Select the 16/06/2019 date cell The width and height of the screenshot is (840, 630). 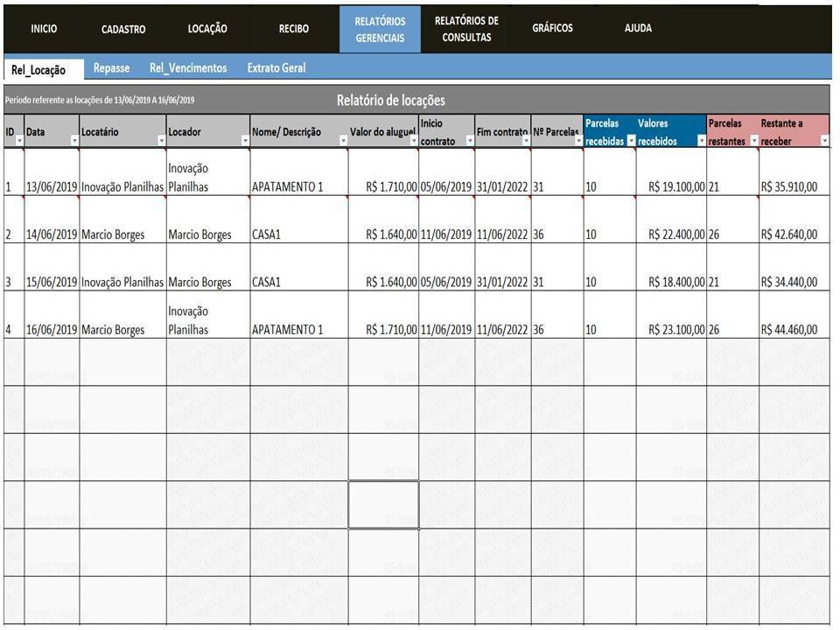click(52, 330)
